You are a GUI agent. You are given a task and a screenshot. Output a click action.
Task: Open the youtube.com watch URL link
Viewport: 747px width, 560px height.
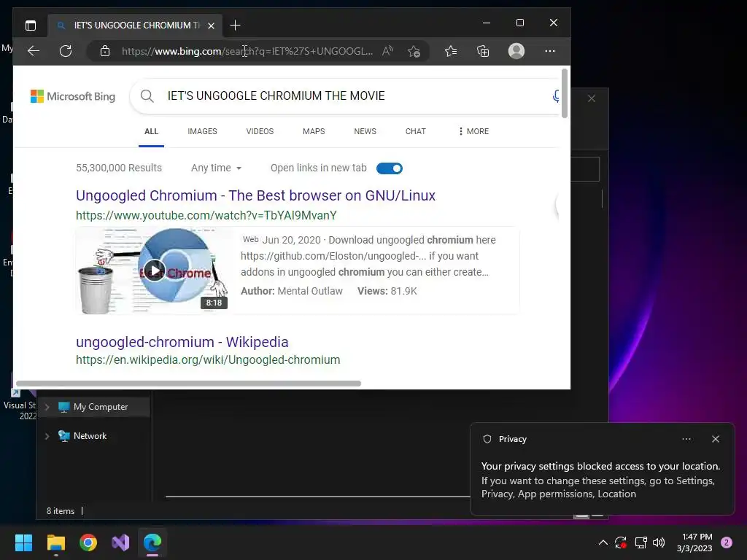[x=206, y=215]
